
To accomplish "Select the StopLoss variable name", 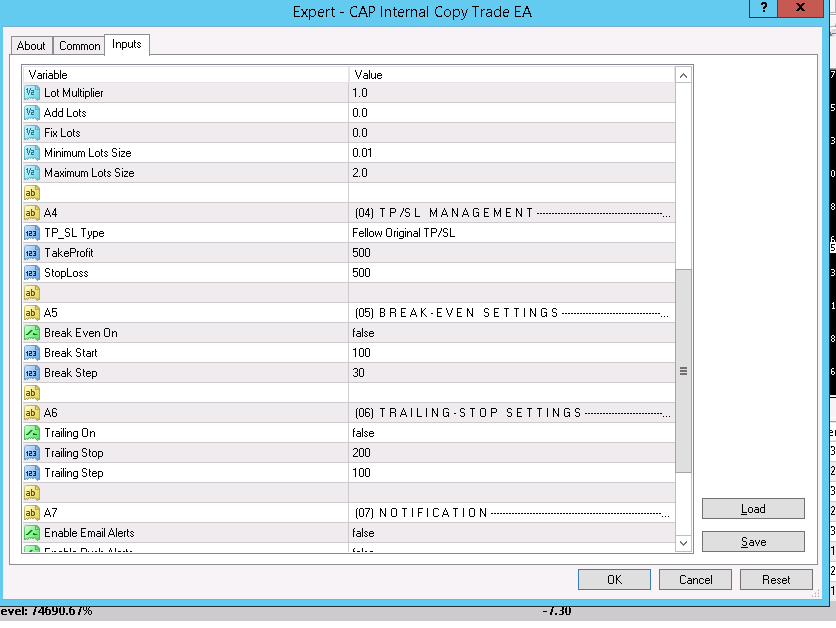I will [x=66, y=273].
